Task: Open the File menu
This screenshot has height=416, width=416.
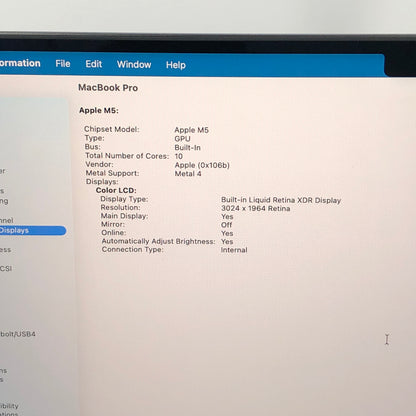Action: coord(63,64)
